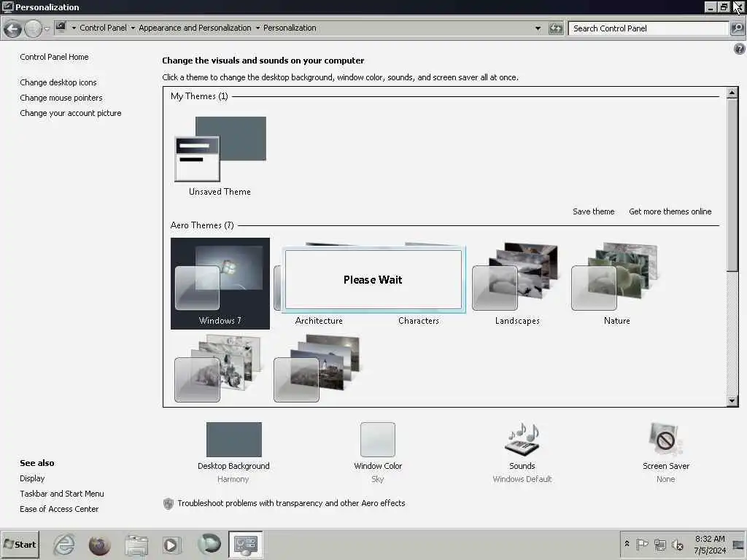Launch Firefox from taskbar

(x=99, y=545)
